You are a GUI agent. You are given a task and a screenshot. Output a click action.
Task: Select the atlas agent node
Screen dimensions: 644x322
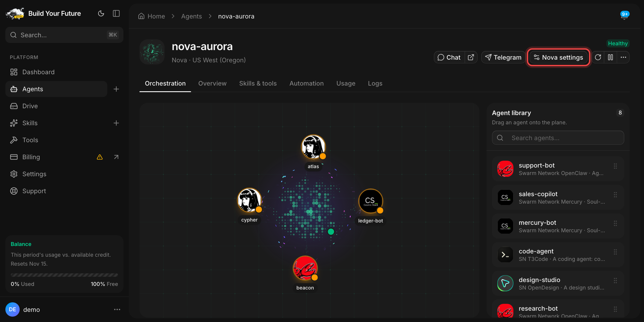pos(313,147)
